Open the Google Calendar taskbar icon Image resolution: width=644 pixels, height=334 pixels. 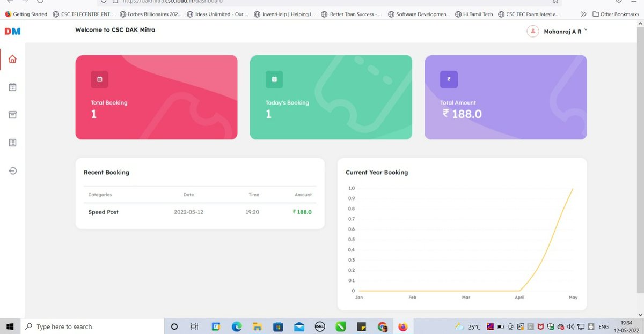click(216, 326)
